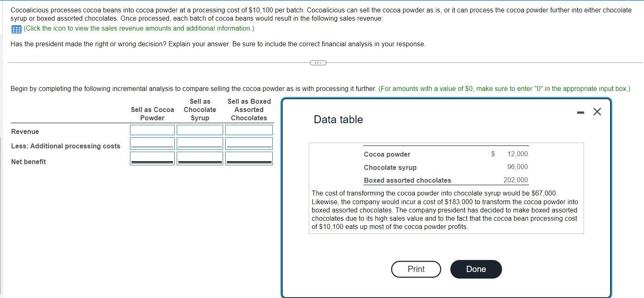The width and height of the screenshot is (644, 298).
Task: Click Net benefit box for Cocoa Powder
Action: [151, 158]
